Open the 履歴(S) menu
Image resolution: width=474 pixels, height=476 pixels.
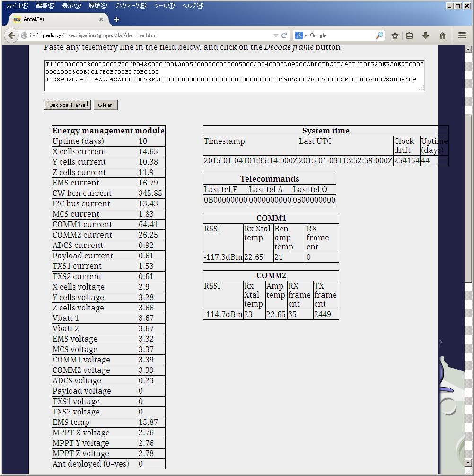98,6
